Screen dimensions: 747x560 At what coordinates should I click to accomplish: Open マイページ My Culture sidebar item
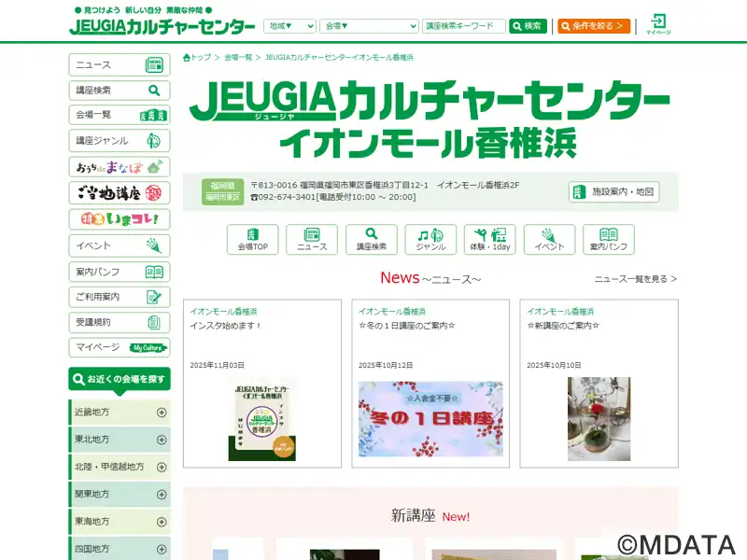pos(120,347)
